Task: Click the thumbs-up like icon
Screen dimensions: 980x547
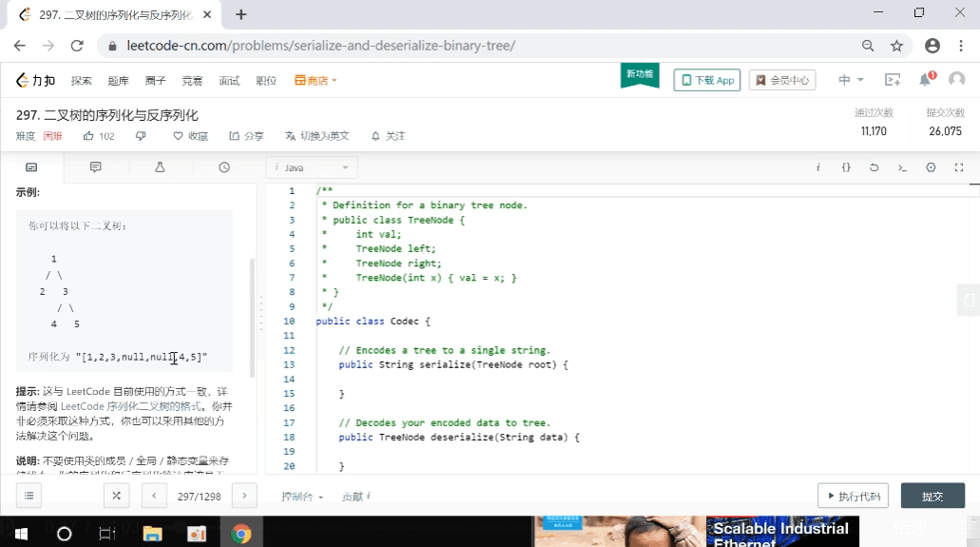Action: 88,136
